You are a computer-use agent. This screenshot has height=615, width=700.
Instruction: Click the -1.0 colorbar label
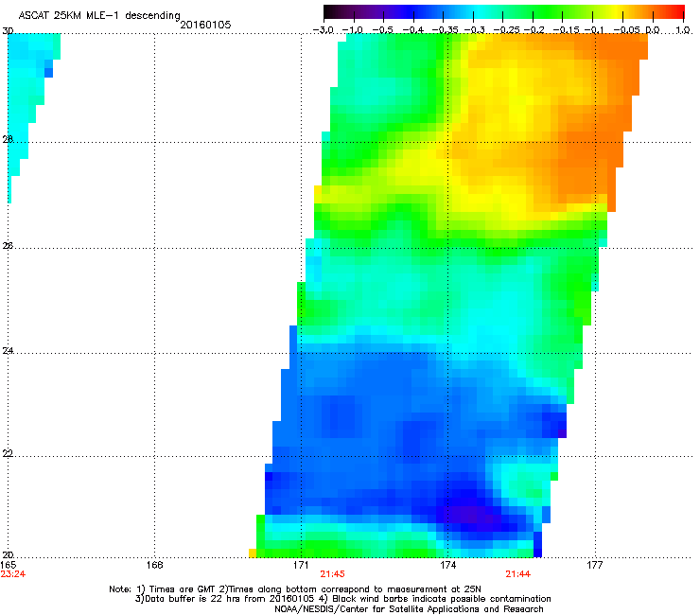click(353, 30)
